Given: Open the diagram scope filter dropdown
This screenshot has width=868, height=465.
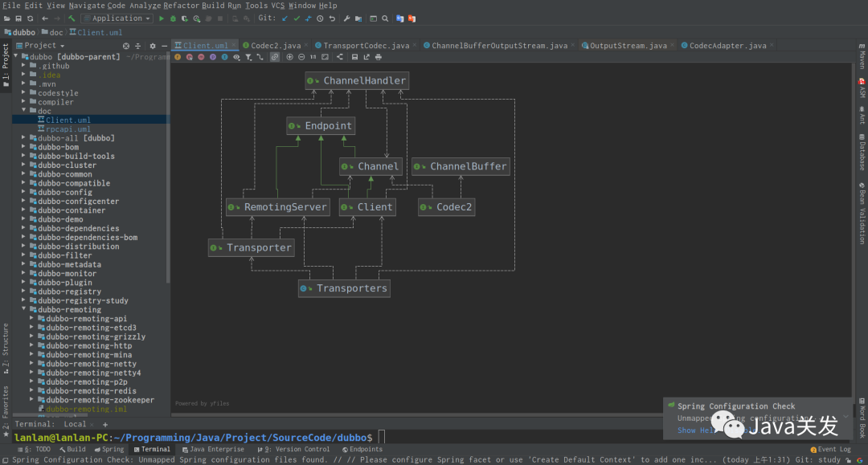Looking at the screenshot, I should 248,57.
